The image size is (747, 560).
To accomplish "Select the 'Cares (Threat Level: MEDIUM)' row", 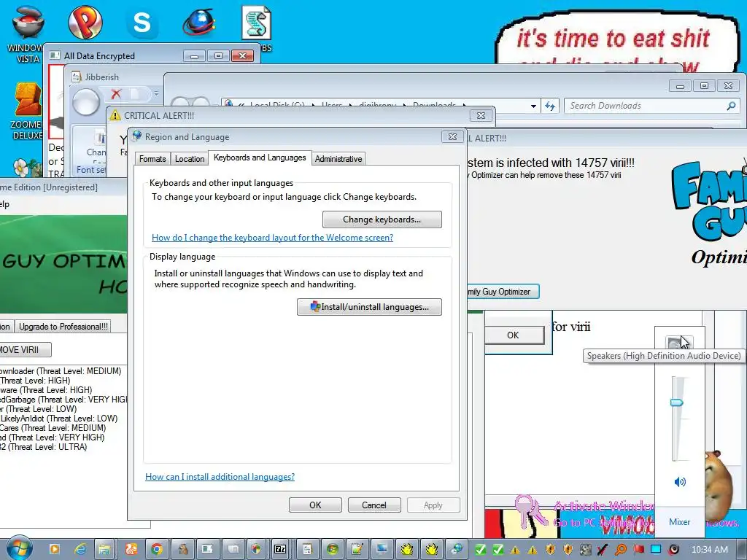I will pos(53,427).
